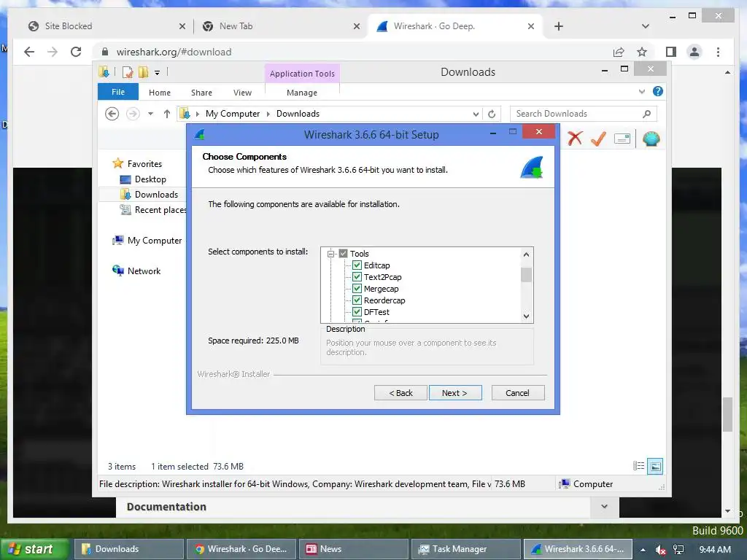Open Chrome profile avatar

coord(694,52)
